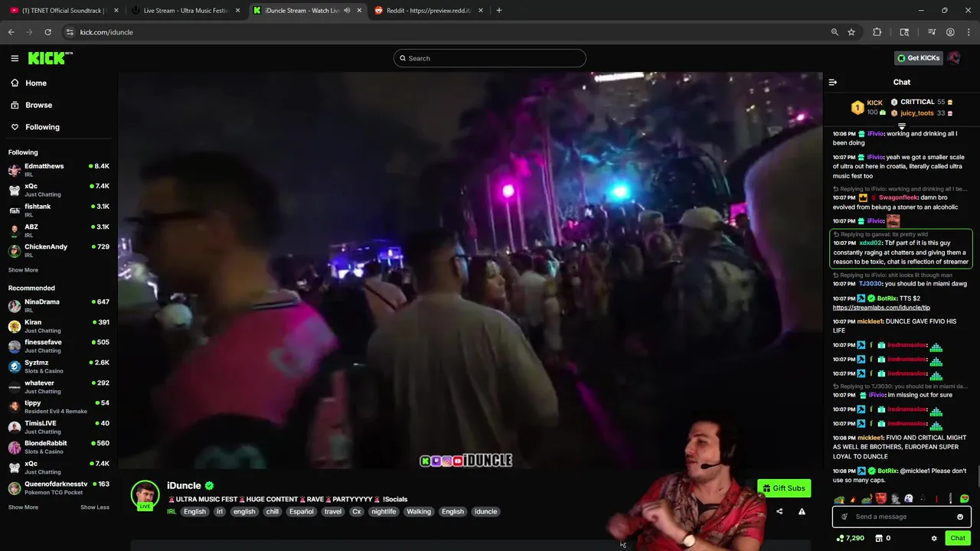Viewport: 980px width, 551px height.
Task: Select the Walking tag
Action: click(x=419, y=511)
